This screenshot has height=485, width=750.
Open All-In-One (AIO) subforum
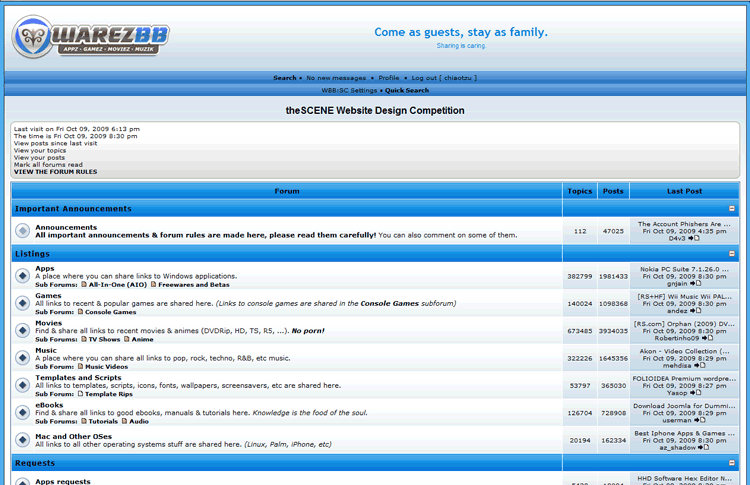coord(118,285)
